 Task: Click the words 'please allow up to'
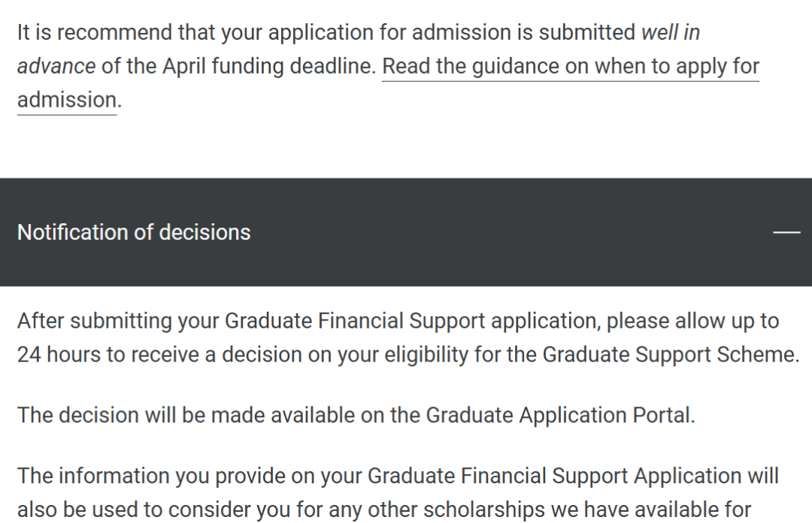pos(692,321)
